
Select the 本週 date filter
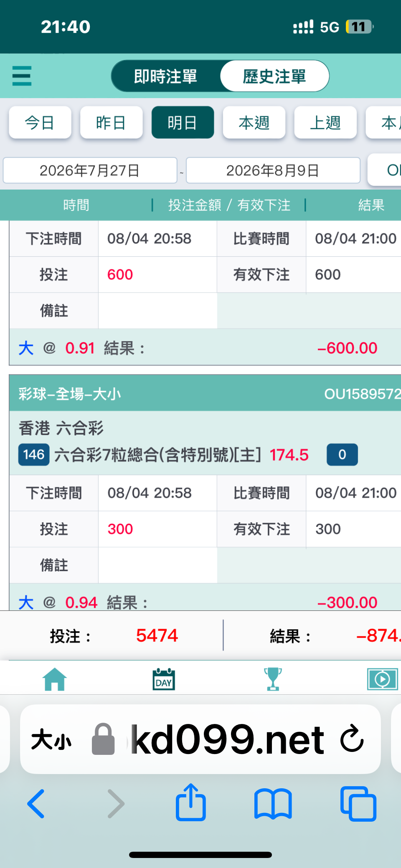pos(254,122)
